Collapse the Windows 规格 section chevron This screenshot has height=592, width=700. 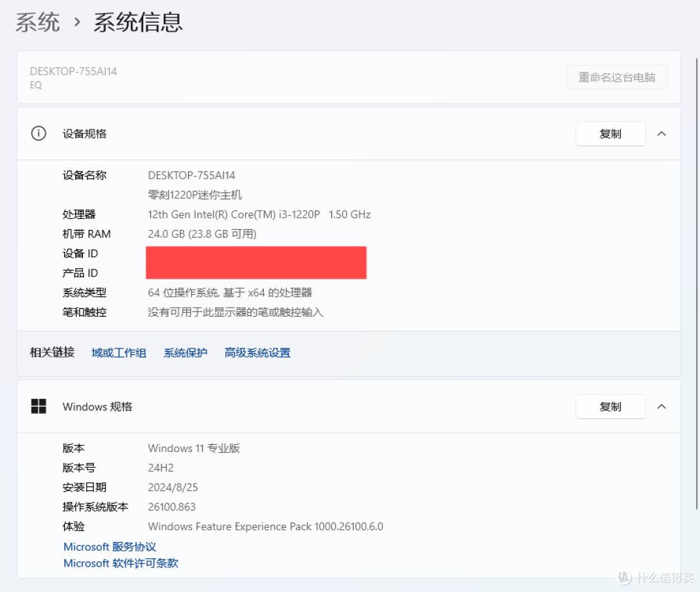pyautogui.click(x=662, y=406)
